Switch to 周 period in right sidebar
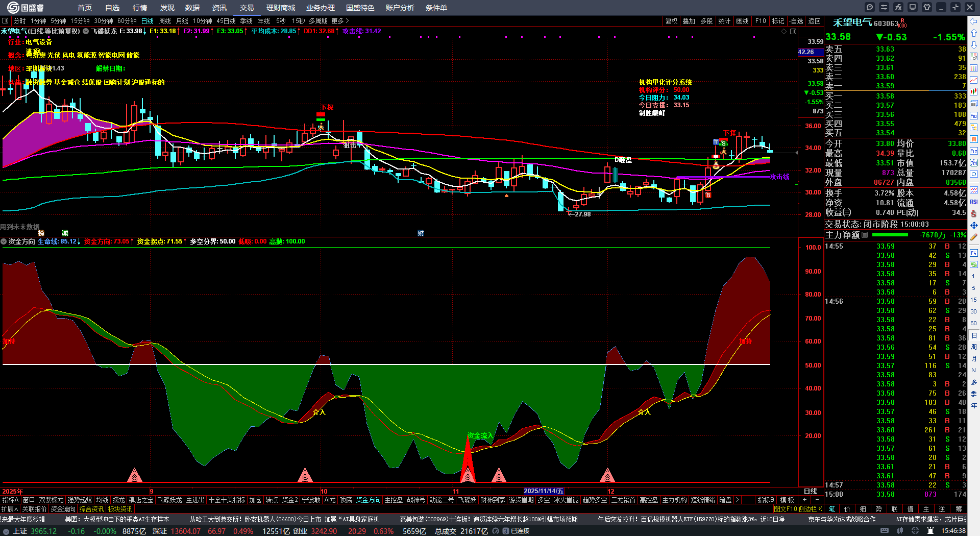Screen dimensions: 980x536 pyautogui.click(x=974, y=347)
